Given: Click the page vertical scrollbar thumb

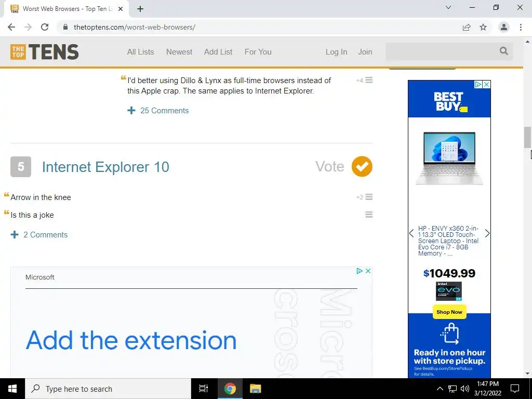Looking at the screenshot, I should click(527, 137).
